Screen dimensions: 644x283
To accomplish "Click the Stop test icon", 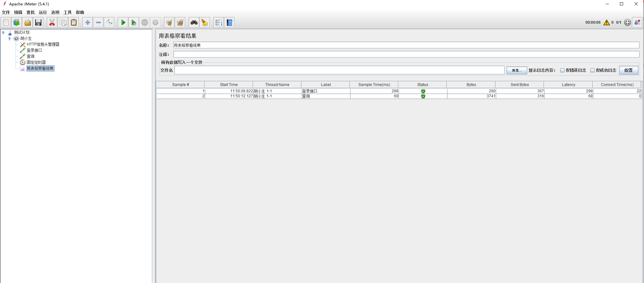I will click(145, 22).
